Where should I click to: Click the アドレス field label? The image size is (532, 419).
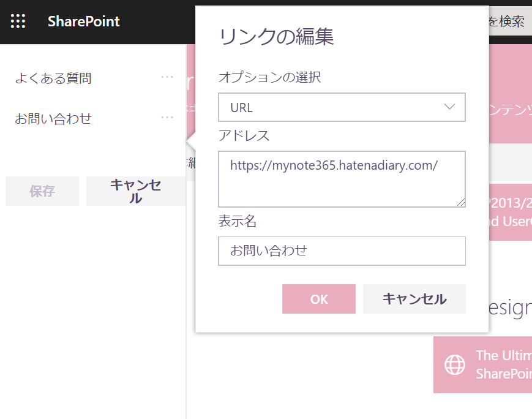tap(244, 135)
